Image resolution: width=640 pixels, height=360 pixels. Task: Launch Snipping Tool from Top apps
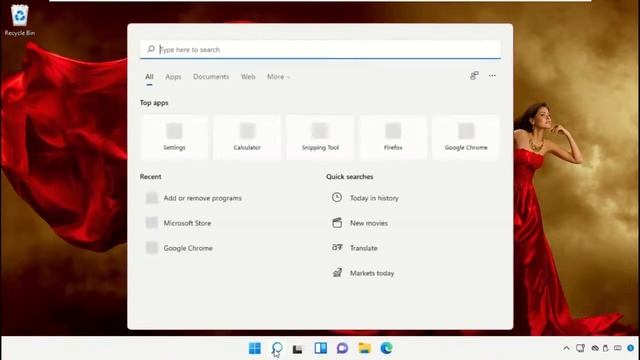pyautogui.click(x=320, y=137)
